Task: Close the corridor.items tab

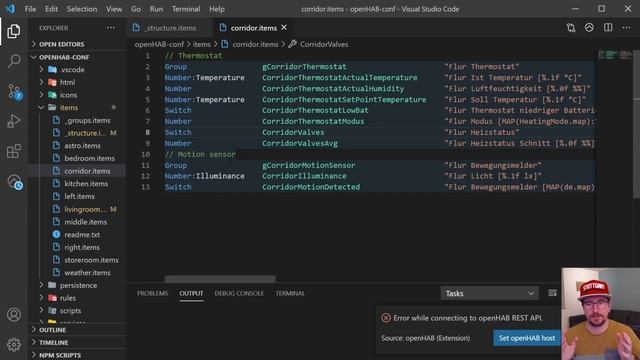Action: (284, 27)
